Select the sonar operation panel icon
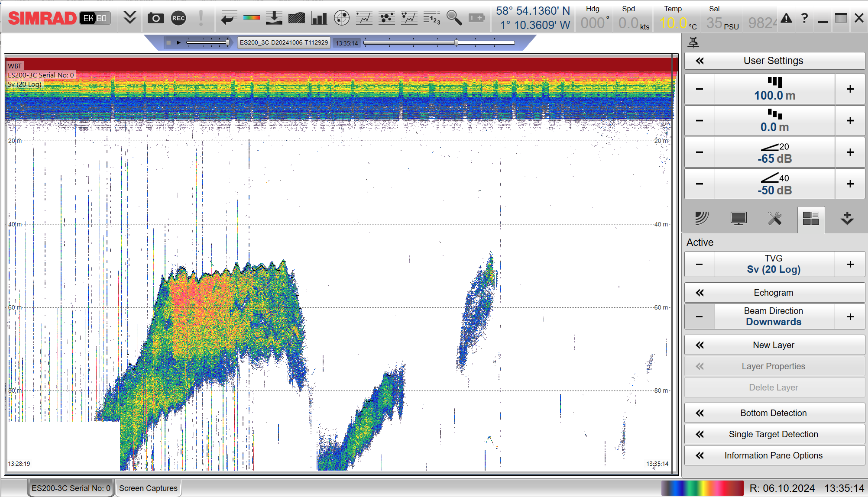 (x=703, y=219)
